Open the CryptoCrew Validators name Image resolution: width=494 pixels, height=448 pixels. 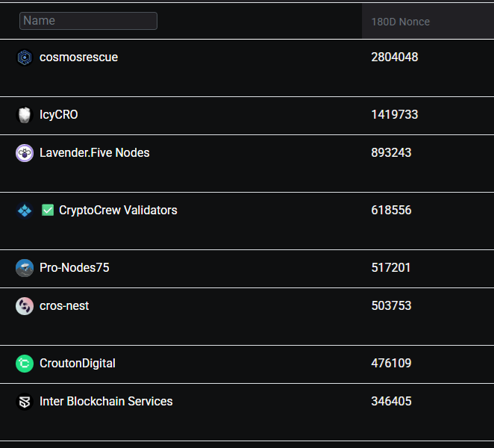[118, 211]
